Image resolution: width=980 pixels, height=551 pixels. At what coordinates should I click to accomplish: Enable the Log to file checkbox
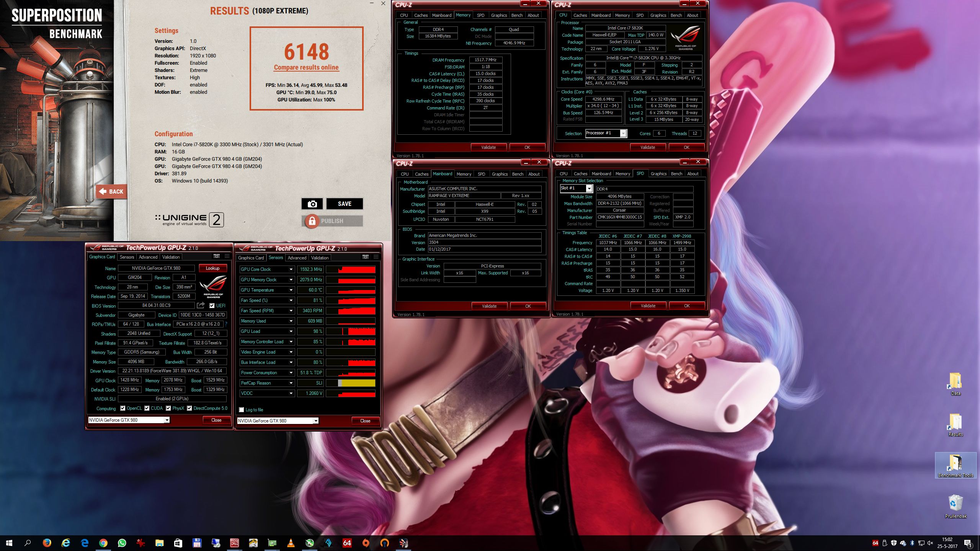[x=242, y=410]
